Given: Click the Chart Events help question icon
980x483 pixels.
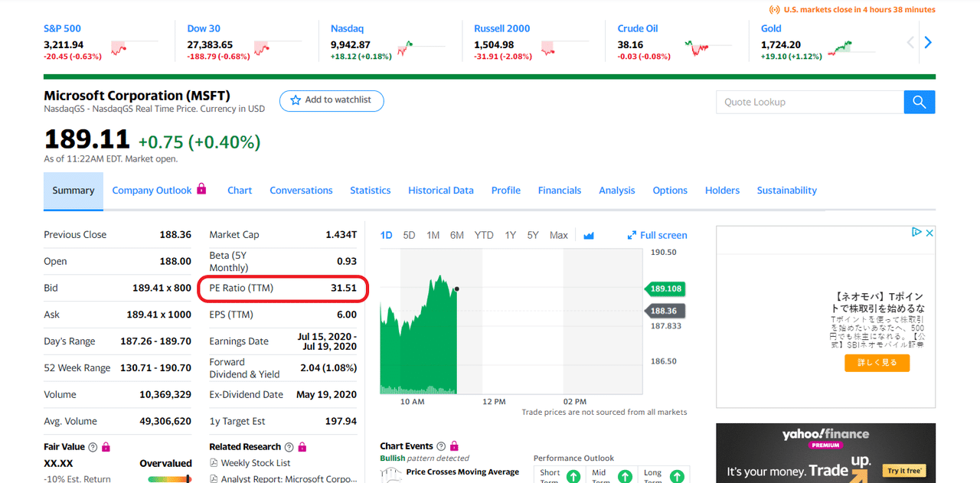Looking at the screenshot, I should (441, 446).
